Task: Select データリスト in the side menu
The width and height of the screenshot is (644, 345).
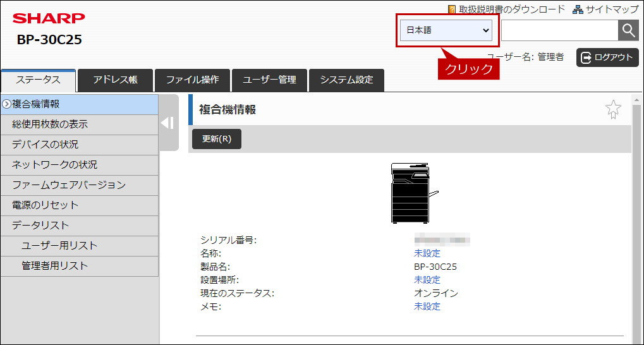Action: tap(79, 226)
